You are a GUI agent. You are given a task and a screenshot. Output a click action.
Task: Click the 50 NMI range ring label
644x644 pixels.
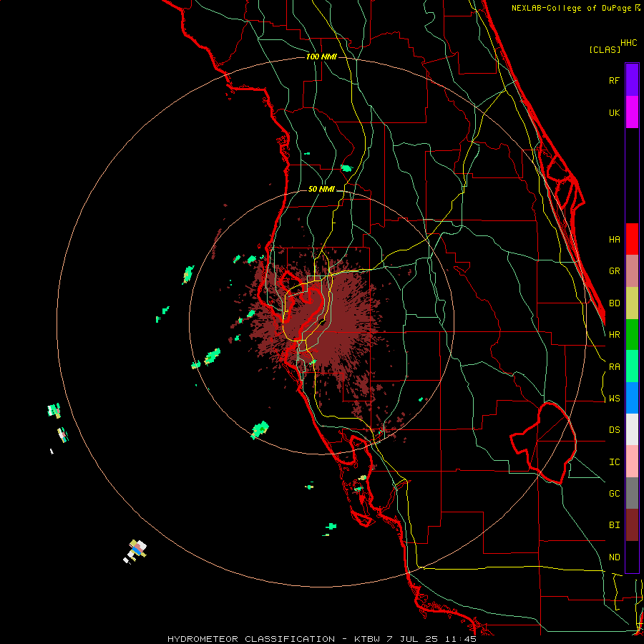point(321,189)
